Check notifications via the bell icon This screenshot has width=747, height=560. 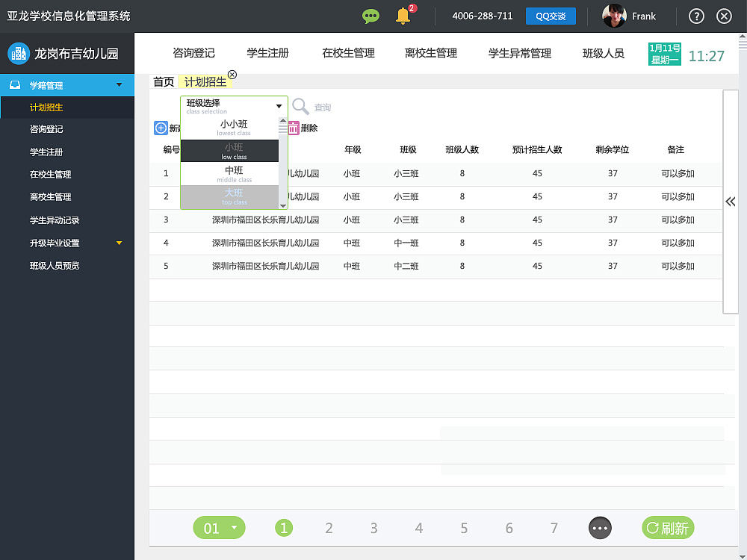402,16
